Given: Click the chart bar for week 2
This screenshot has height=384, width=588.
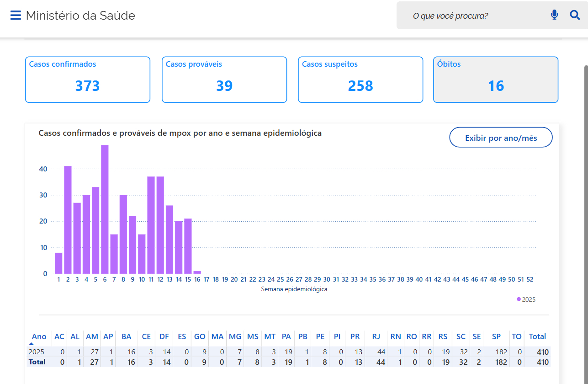Looking at the screenshot, I should coord(68,219).
